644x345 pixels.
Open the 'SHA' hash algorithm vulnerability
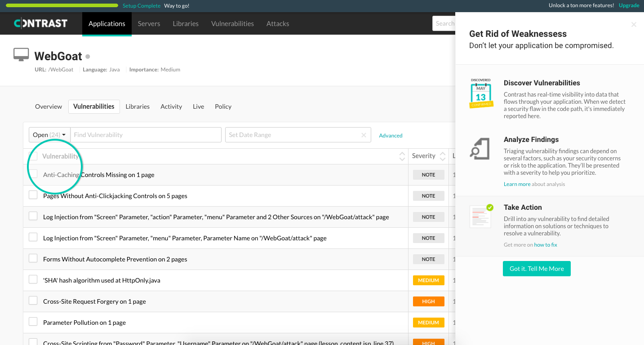(x=102, y=280)
